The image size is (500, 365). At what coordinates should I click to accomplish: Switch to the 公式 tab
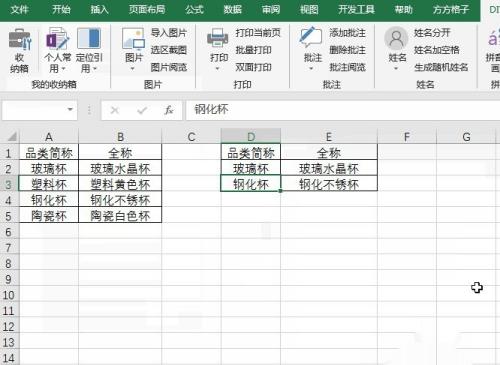(194, 9)
